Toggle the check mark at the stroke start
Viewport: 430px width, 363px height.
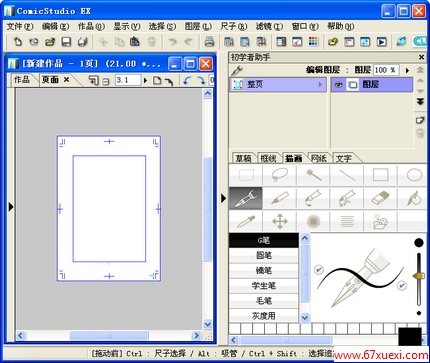click(x=319, y=269)
